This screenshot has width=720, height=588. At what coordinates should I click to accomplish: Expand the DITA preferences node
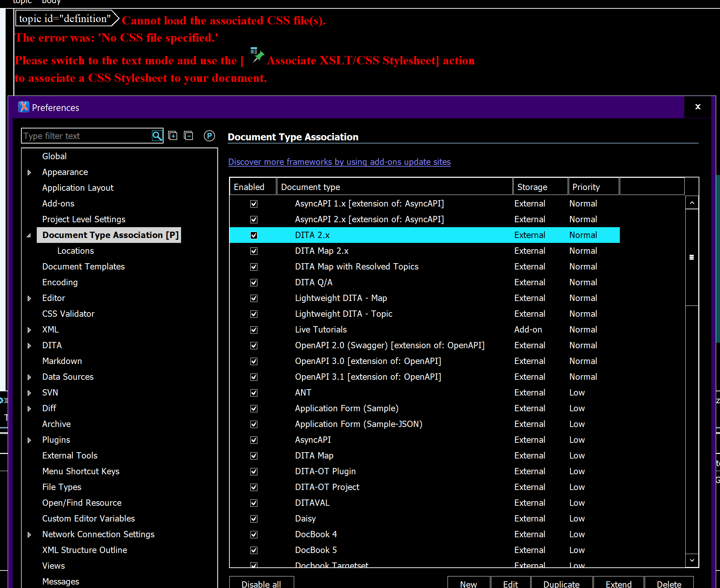tap(29, 345)
